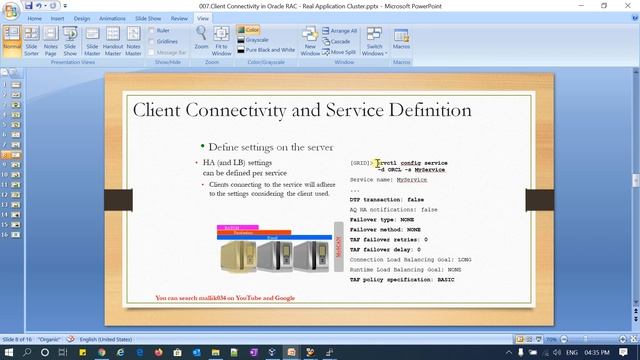Fit slide to current window icon
Image resolution: width=640 pixels, height=360 pixels.
click(x=634, y=339)
